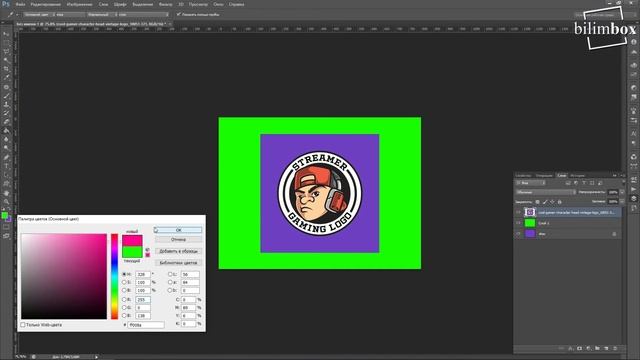Select the S saturation radio button

pyautogui.click(x=124, y=282)
